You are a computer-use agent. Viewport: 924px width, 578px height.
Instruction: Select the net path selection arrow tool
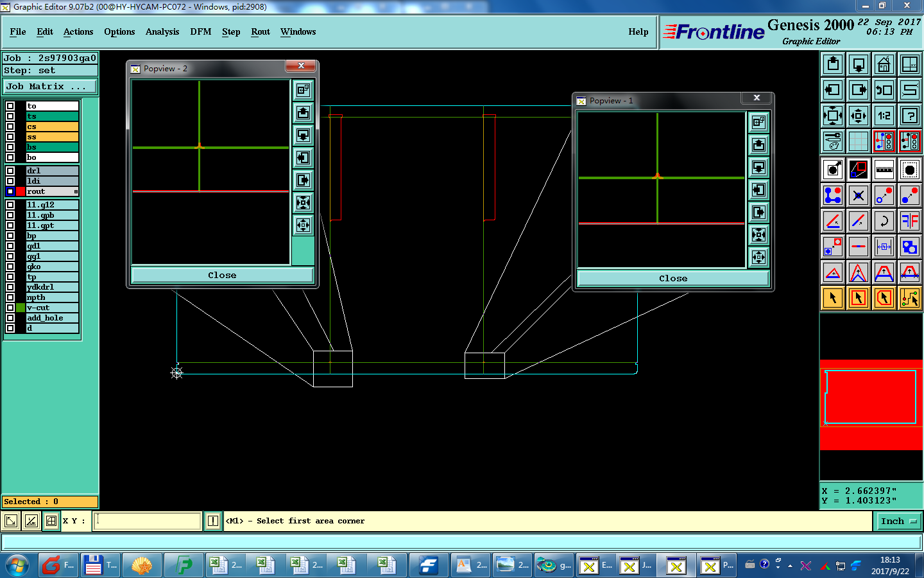pyautogui.click(x=910, y=298)
